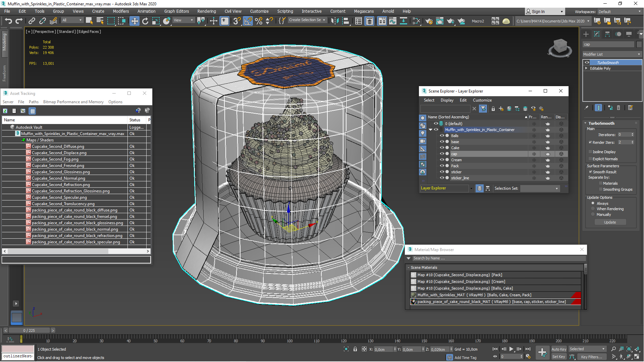Open the Modify panel tab icon
Image resolution: width=644 pixels, height=362 pixels.
click(597, 34)
